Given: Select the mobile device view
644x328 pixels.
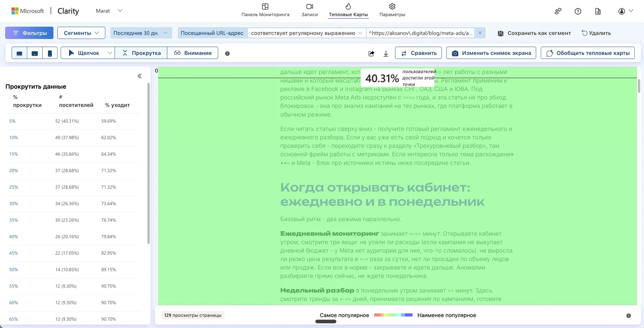Looking at the screenshot, I should pyautogui.click(x=50, y=53).
